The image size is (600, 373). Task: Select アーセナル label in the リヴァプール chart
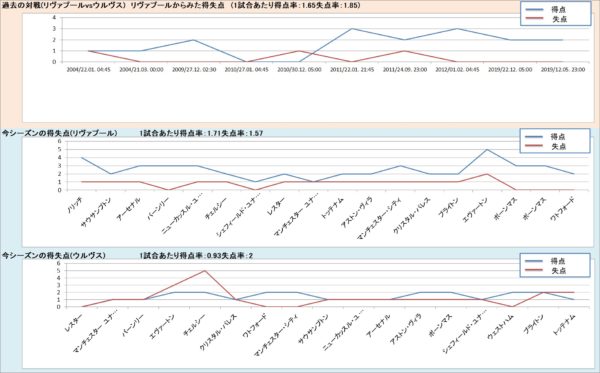(130, 208)
